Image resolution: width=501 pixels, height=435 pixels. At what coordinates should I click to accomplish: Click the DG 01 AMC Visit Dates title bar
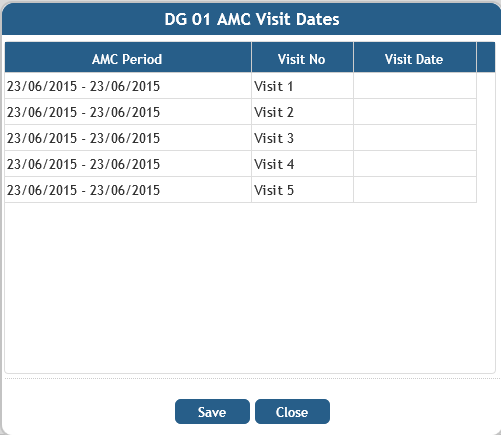pos(252,19)
